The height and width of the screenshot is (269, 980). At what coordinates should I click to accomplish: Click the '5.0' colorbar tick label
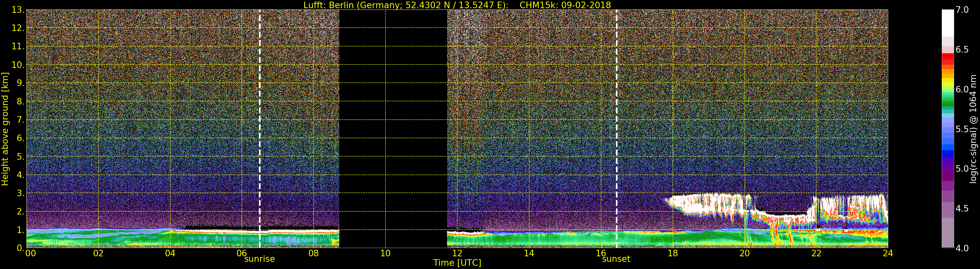click(962, 168)
